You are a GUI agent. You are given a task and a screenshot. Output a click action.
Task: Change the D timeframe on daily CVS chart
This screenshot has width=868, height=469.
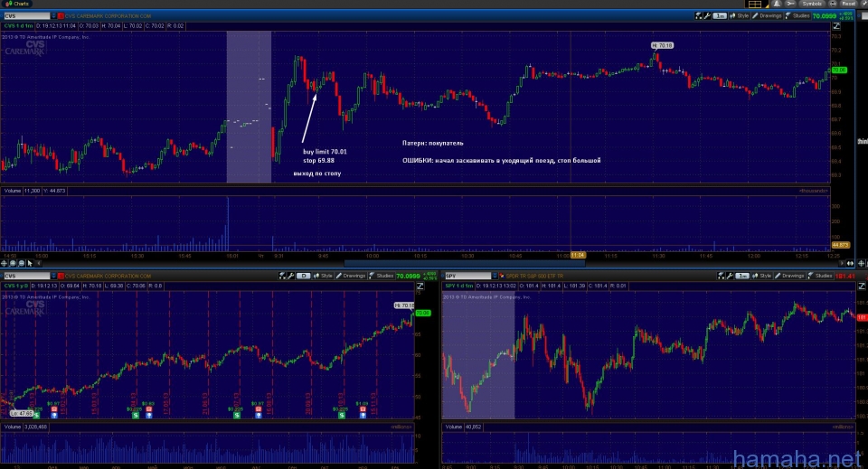(304, 276)
